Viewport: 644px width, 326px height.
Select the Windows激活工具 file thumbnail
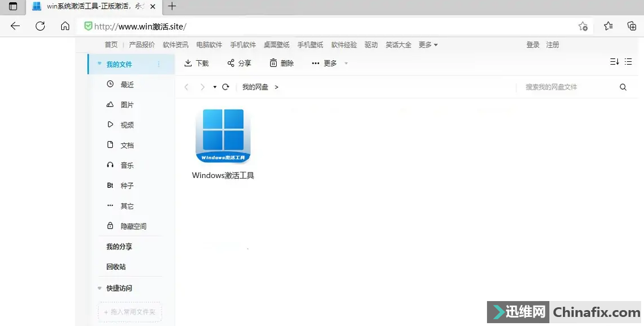(x=223, y=136)
